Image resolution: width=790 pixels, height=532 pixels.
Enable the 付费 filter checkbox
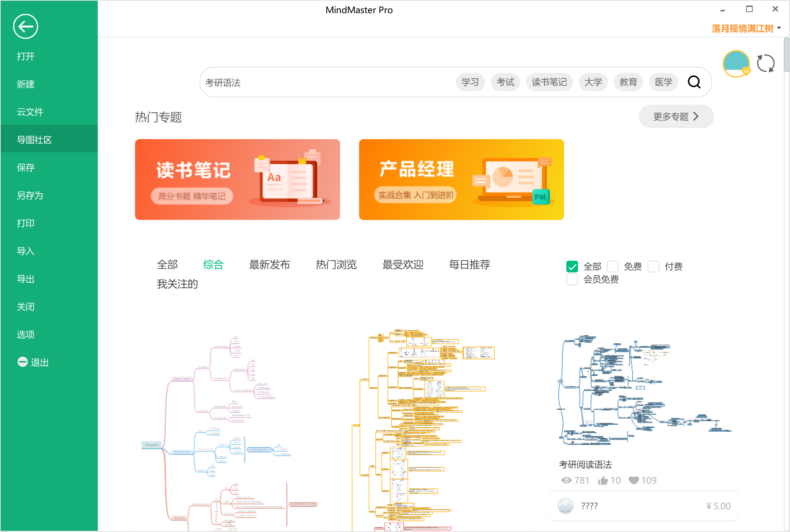[653, 266]
